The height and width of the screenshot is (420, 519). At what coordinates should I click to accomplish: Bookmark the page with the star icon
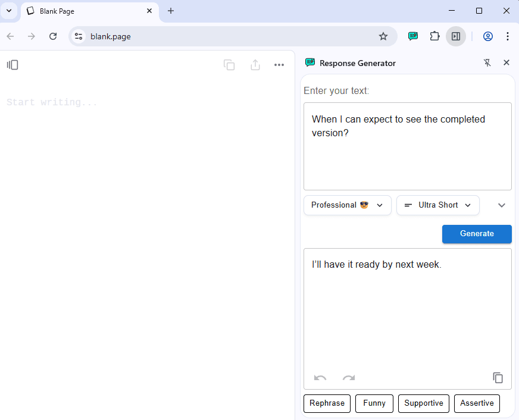(x=383, y=36)
